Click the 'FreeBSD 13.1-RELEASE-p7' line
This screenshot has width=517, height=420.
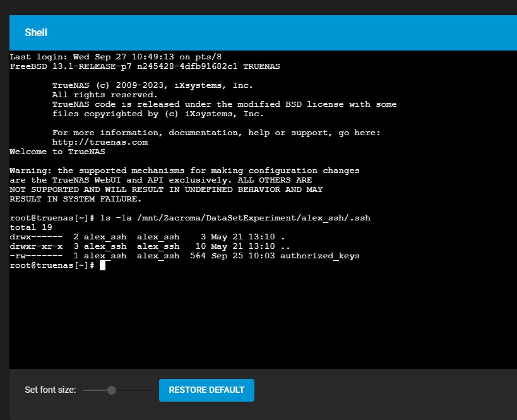[145, 66]
